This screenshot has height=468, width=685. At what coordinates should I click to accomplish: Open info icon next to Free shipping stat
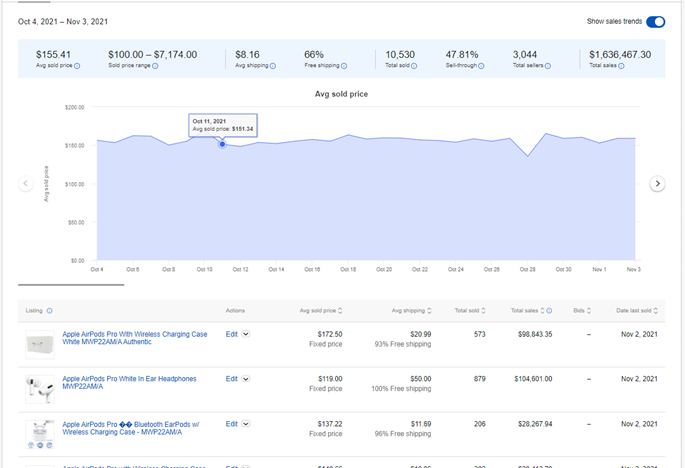(344, 66)
